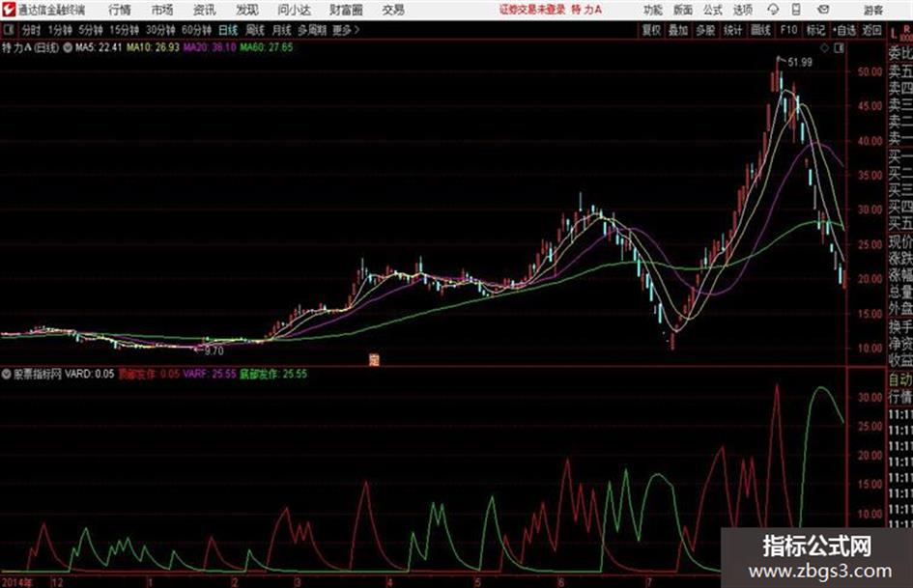
Task: Select the 日线 period tab
Action: click(228, 30)
